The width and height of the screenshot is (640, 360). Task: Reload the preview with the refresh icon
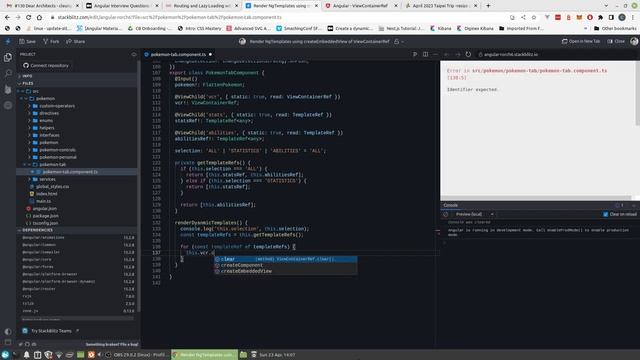[468, 54]
